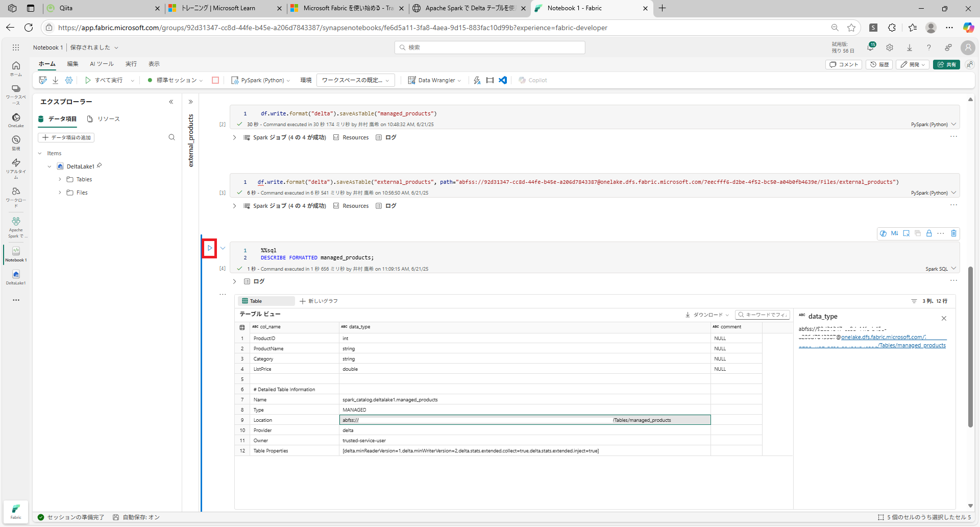
Task: Switch to the View ribbon tab
Action: coord(154,64)
